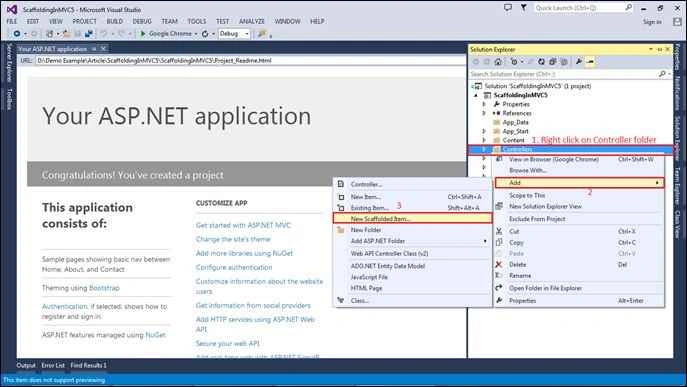Choose New Scaffolded Item from submenu
The height and width of the screenshot is (387, 687).
click(x=412, y=218)
